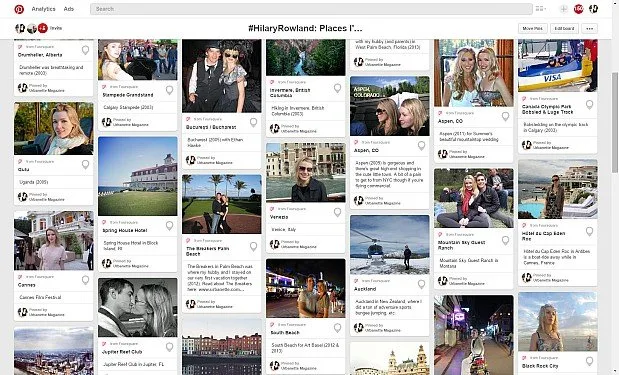Open the categories dropdown icon
The width and height of the screenshot is (619, 375).
540,9
